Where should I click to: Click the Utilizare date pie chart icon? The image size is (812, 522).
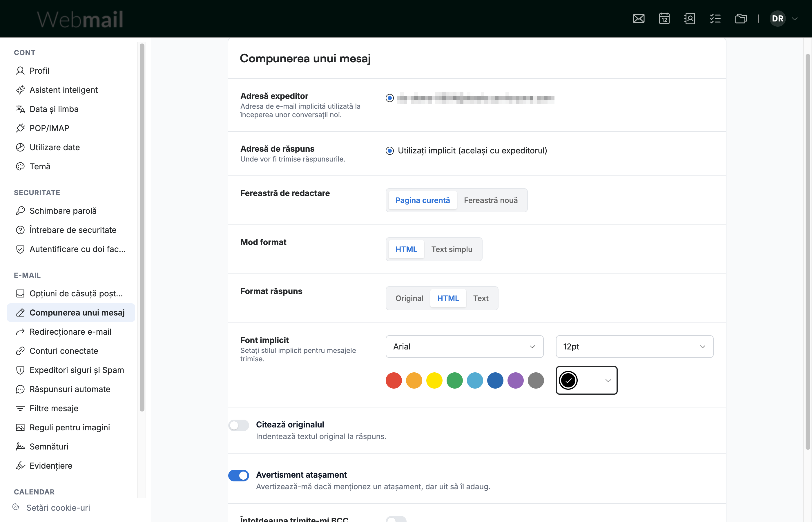pyautogui.click(x=20, y=147)
